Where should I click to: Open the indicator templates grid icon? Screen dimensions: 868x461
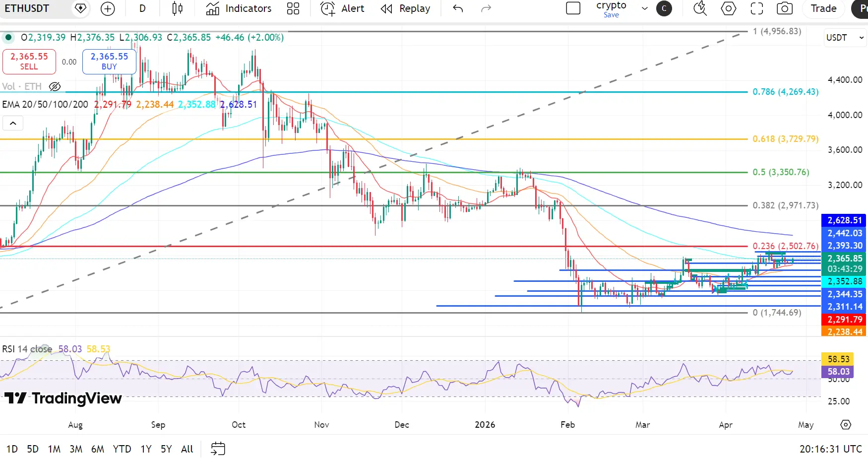coord(293,8)
